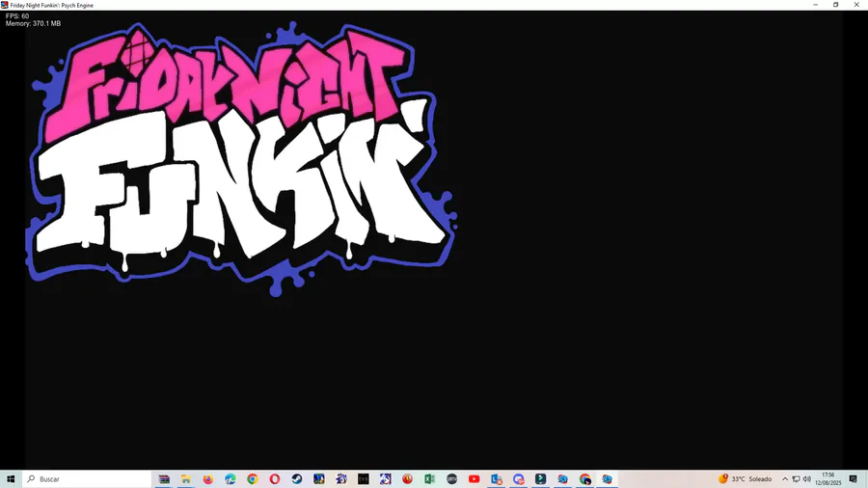Open the notification center icon
Image resolution: width=868 pixels, height=488 pixels.
pyautogui.click(x=854, y=478)
